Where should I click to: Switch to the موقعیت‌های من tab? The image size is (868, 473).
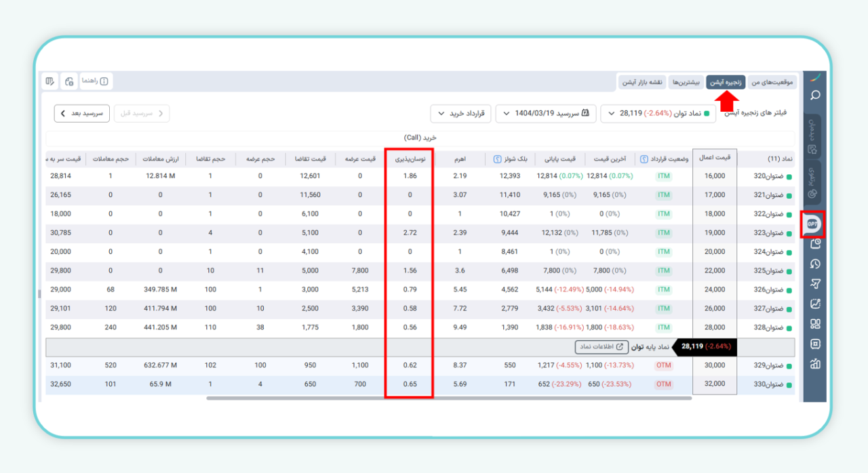pyautogui.click(x=772, y=82)
